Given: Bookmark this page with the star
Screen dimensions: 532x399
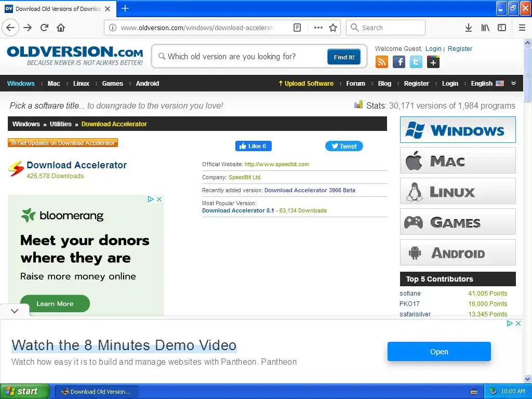Looking at the screenshot, I should pyautogui.click(x=333, y=28).
